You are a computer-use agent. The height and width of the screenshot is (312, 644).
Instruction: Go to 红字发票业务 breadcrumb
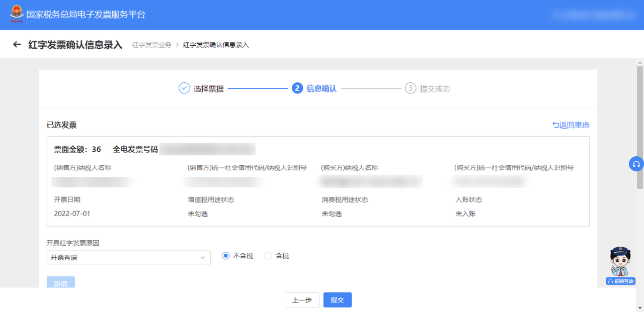pyautogui.click(x=151, y=45)
